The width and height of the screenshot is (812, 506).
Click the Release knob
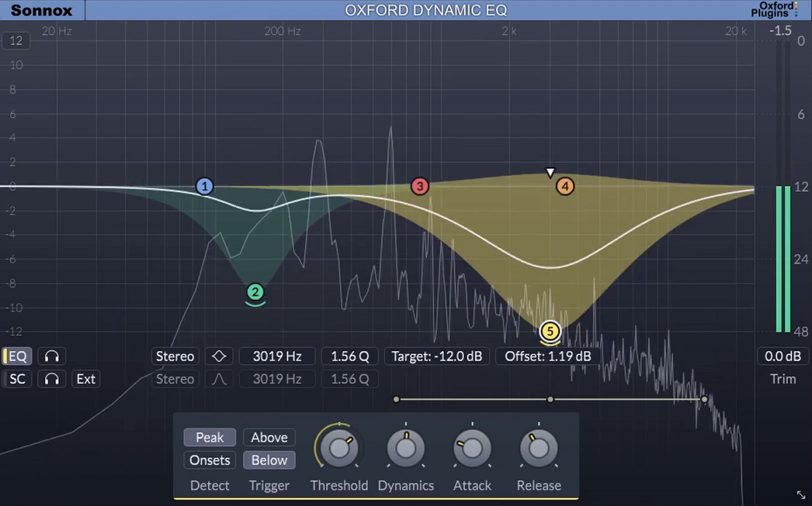tap(539, 448)
